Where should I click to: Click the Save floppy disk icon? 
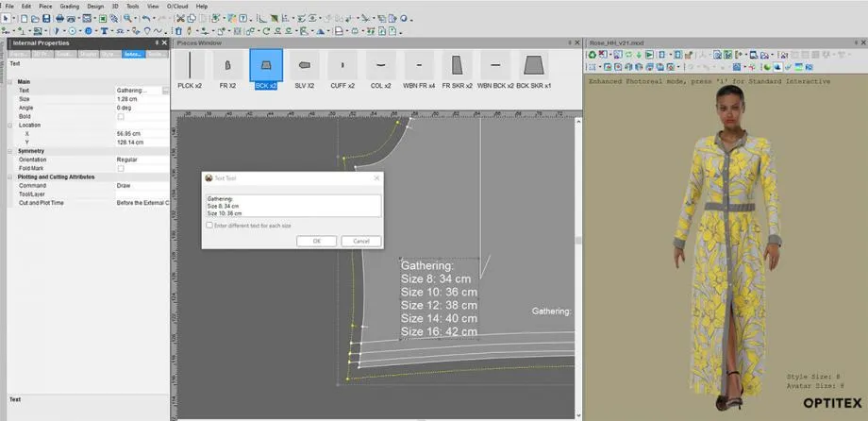[48, 18]
